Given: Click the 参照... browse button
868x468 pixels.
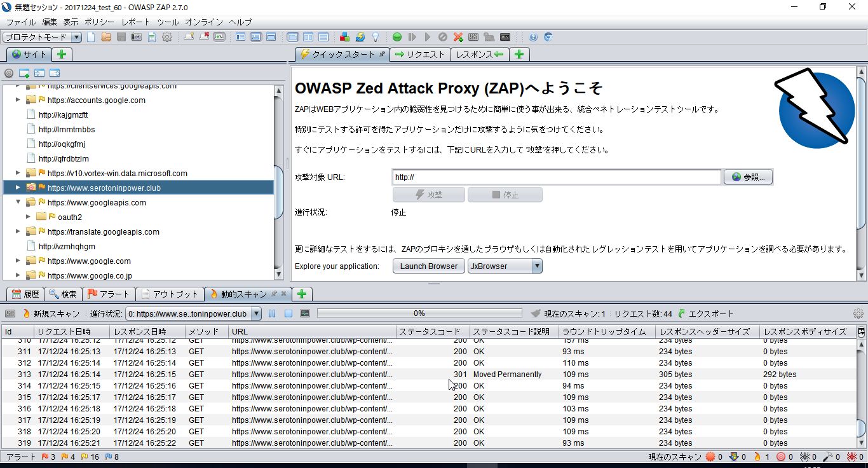Looking at the screenshot, I should tap(749, 177).
